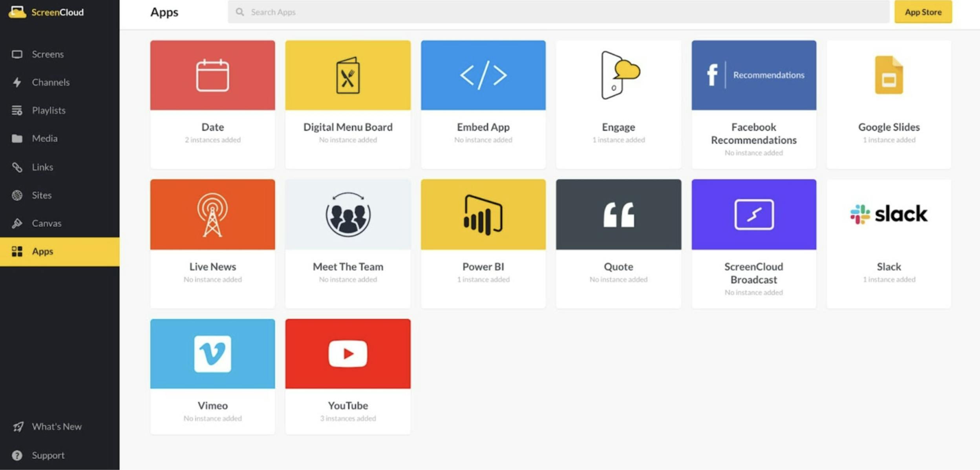The width and height of the screenshot is (980, 470).
Task: Open the Meet The Team people tile
Action: [x=348, y=215]
